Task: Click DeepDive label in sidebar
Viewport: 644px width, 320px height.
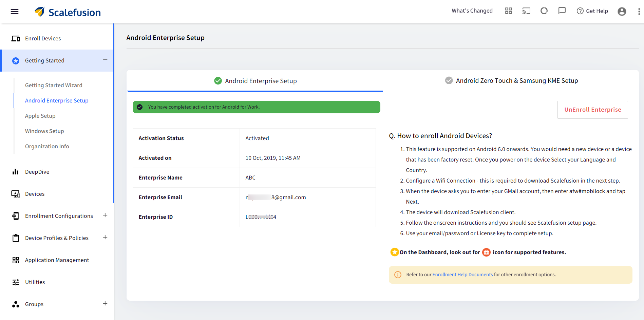Action: [37, 172]
